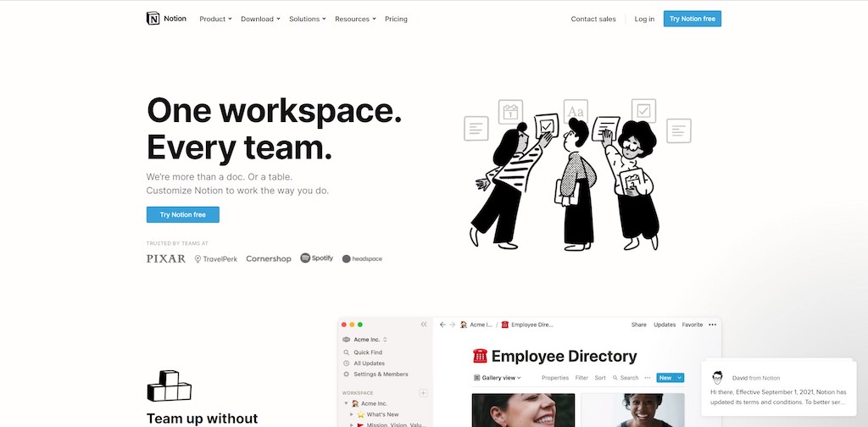
Task: Click the Log in link
Action: [644, 19]
